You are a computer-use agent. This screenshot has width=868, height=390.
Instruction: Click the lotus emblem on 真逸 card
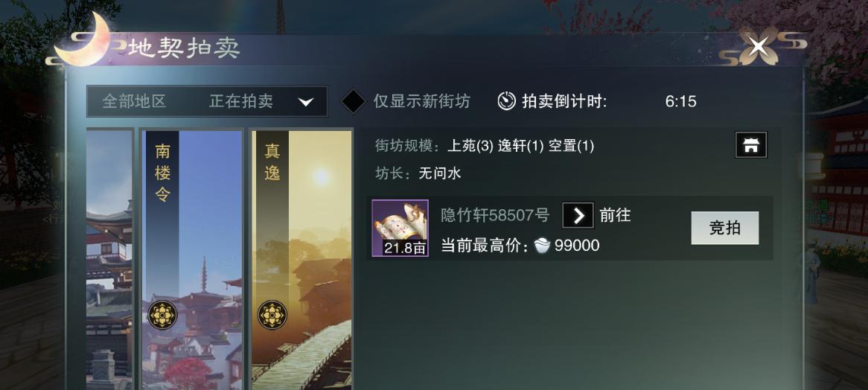coord(272,315)
